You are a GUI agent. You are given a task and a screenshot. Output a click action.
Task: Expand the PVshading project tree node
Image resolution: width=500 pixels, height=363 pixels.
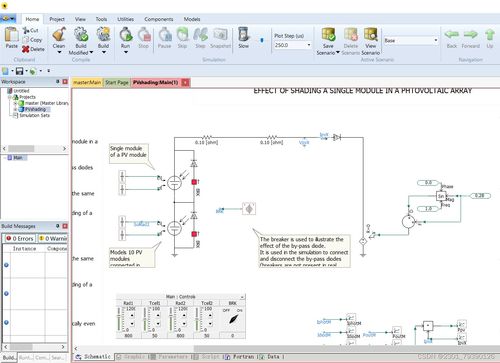click(x=15, y=109)
